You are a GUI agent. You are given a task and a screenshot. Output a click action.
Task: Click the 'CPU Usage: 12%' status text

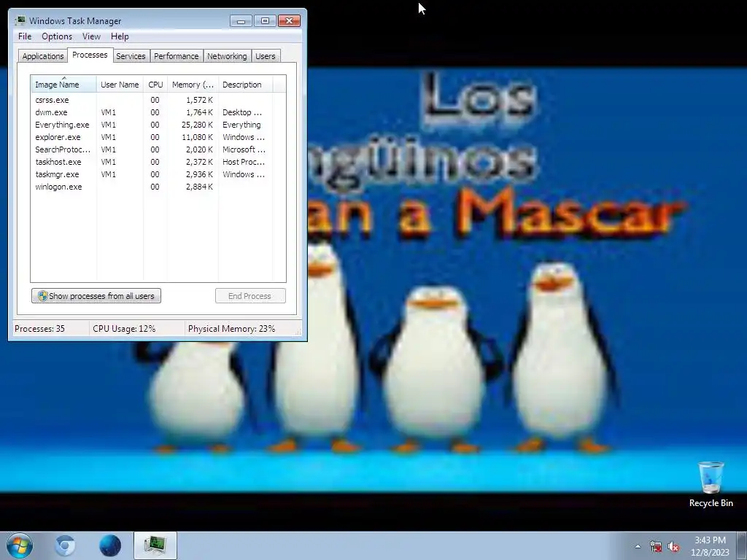(x=124, y=329)
